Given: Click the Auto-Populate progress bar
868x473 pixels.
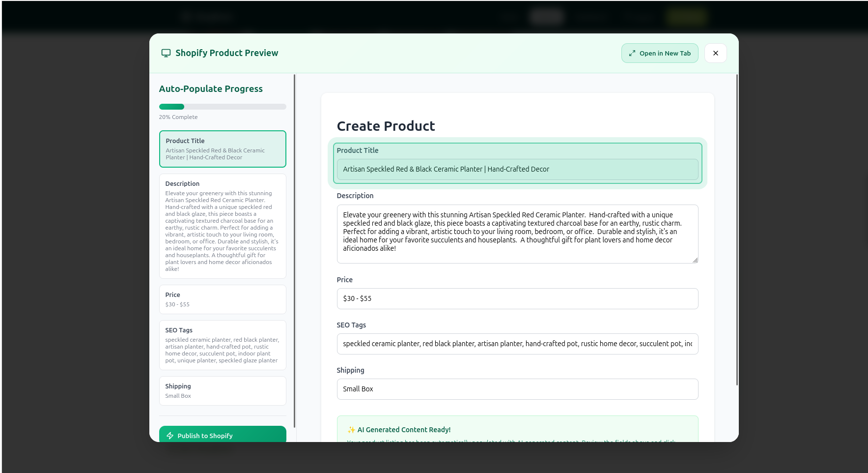Looking at the screenshot, I should (223, 107).
